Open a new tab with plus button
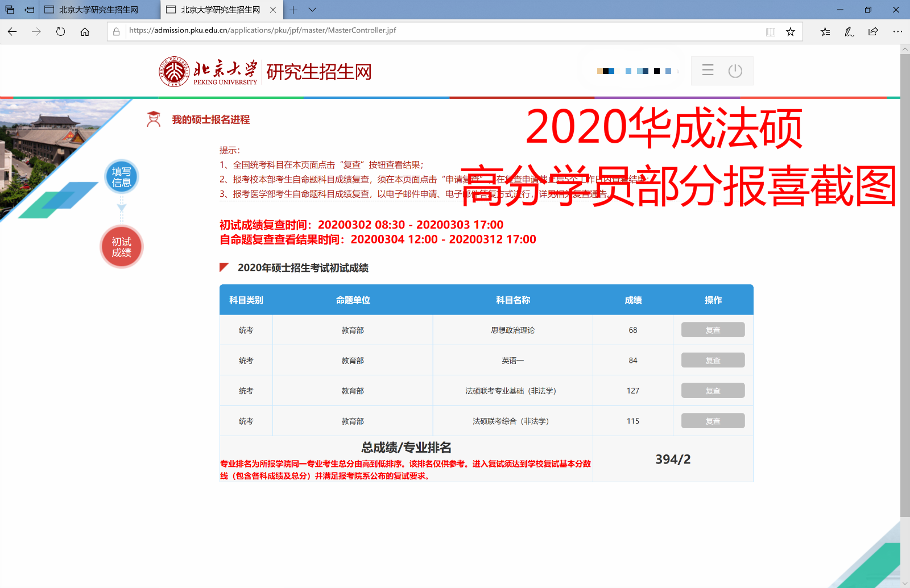910x588 pixels. [293, 10]
